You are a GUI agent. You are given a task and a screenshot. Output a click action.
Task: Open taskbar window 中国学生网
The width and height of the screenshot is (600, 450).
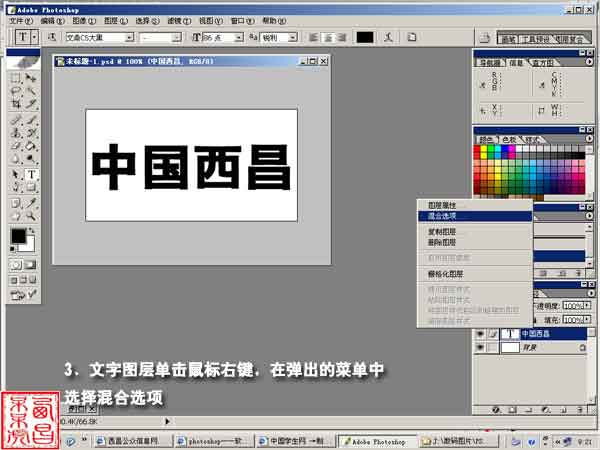(x=295, y=441)
